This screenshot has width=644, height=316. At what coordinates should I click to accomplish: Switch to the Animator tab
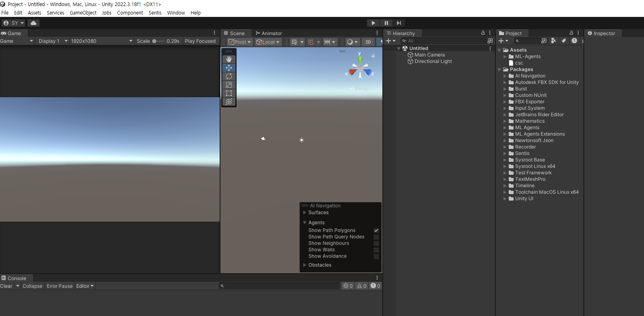coord(269,33)
